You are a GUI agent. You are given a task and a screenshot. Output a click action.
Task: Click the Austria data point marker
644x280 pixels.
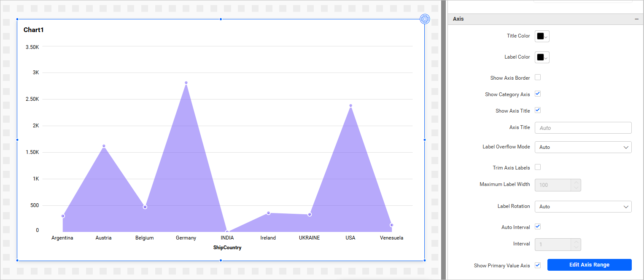point(104,146)
